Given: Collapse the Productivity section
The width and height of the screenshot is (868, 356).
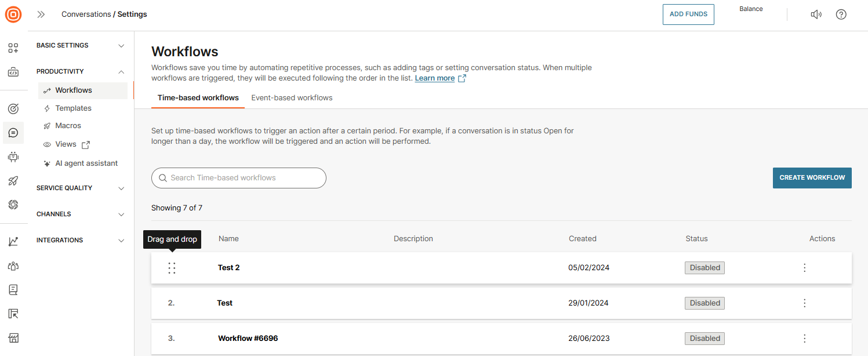Looking at the screenshot, I should 81,72.
